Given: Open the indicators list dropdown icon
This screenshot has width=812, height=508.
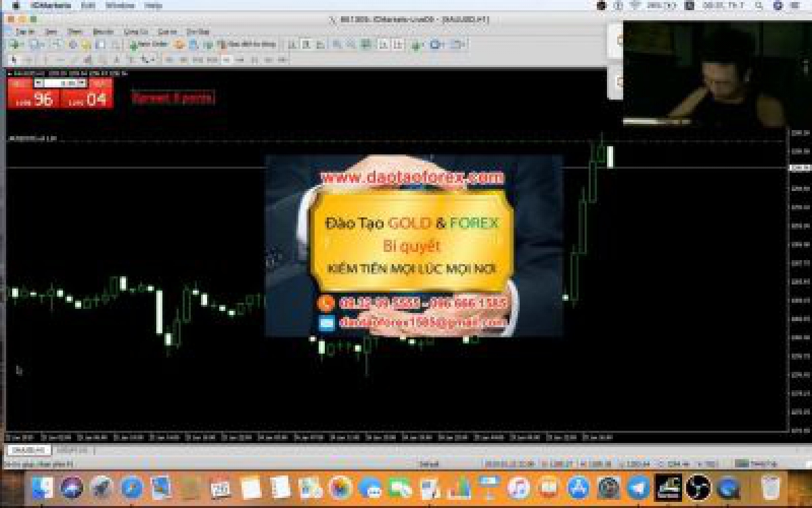Looking at the screenshot, I should pyautogui.click(x=418, y=44).
